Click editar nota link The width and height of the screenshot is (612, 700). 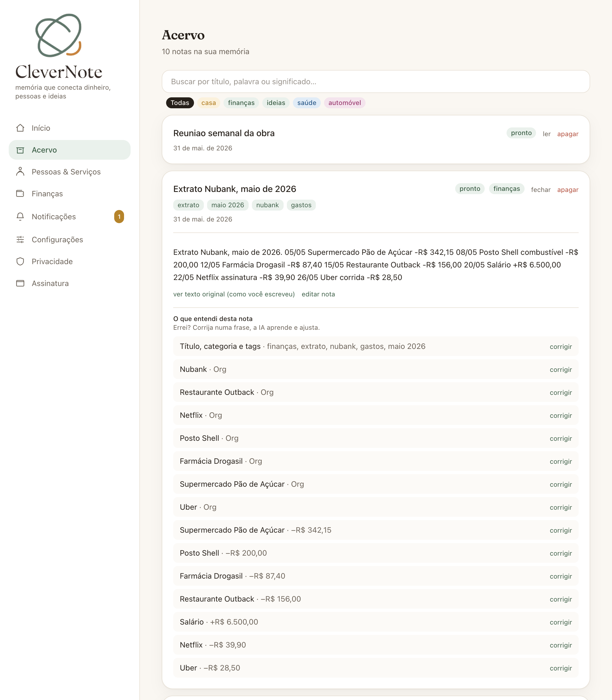318,294
